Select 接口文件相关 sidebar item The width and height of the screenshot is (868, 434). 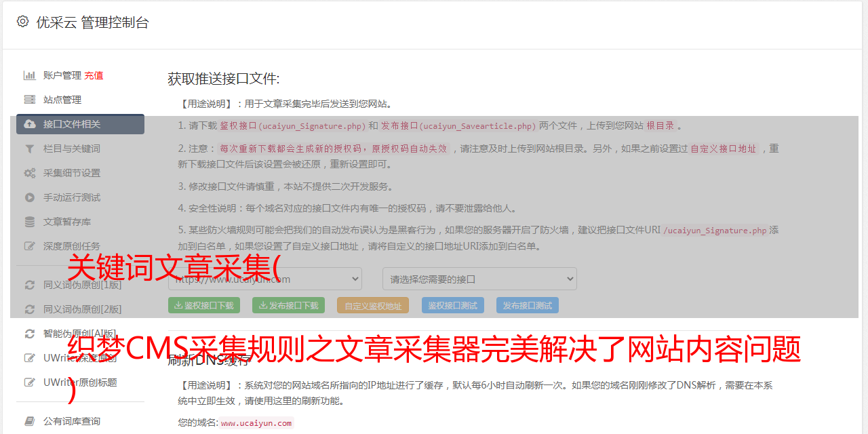pyautogui.click(x=80, y=124)
